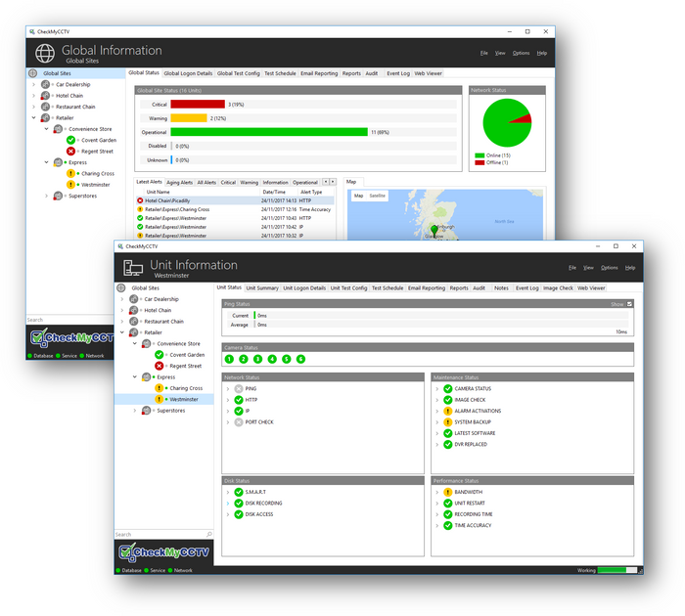This screenshot has width=685, height=616.
Task: Expand the DISK RECORDING row
Action: click(228, 503)
